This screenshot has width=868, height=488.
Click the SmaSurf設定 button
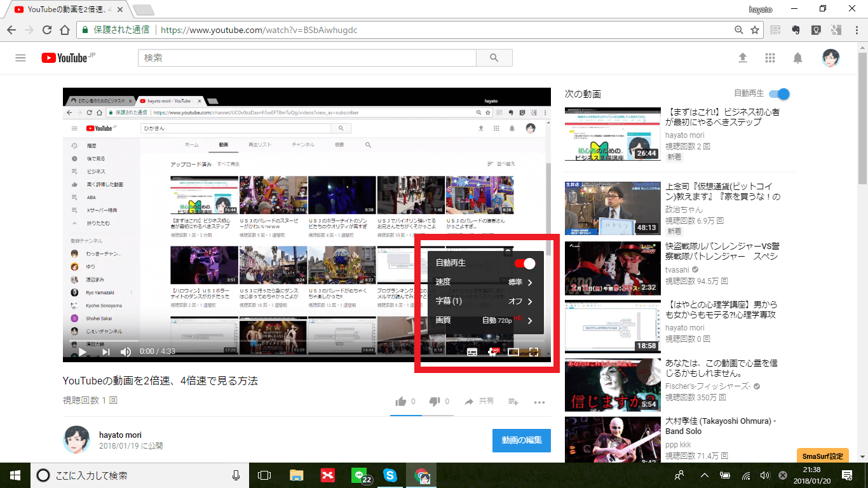[x=822, y=456]
